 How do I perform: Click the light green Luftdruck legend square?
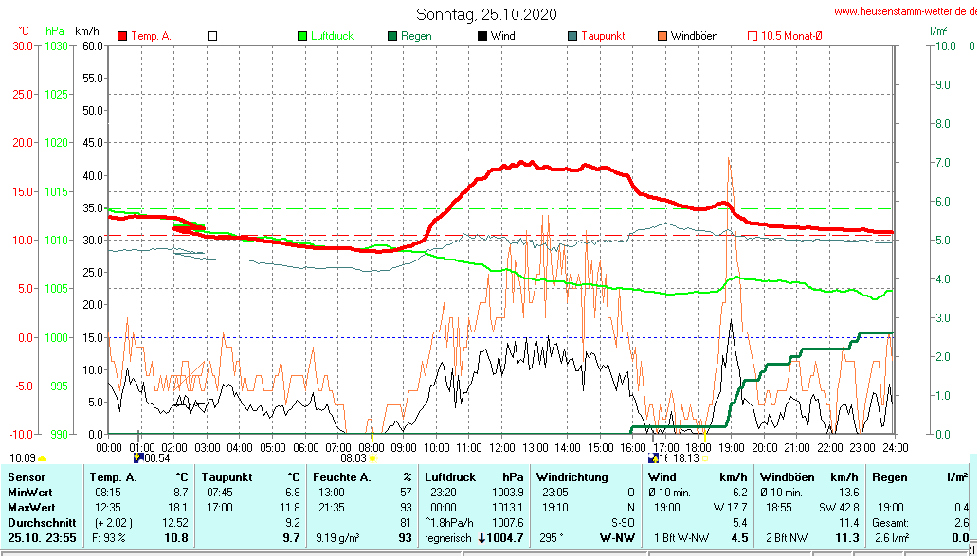(302, 36)
